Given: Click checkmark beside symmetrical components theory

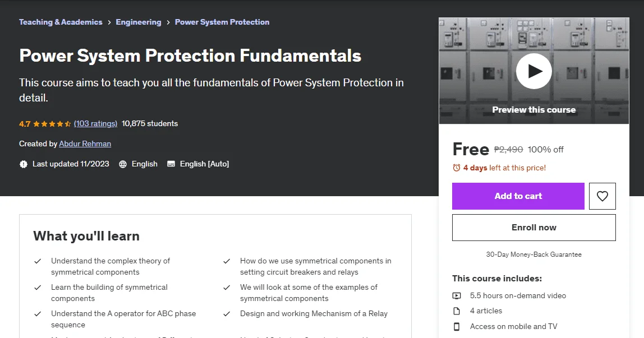Looking at the screenshot, I should tap(38, 261).
